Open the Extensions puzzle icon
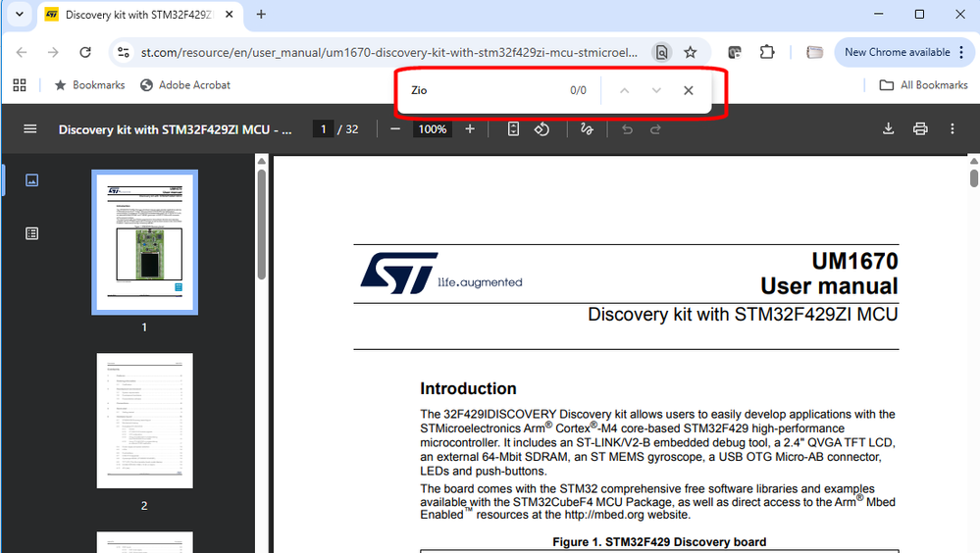This screenshot has height=553, width=980. pos(767,53)
